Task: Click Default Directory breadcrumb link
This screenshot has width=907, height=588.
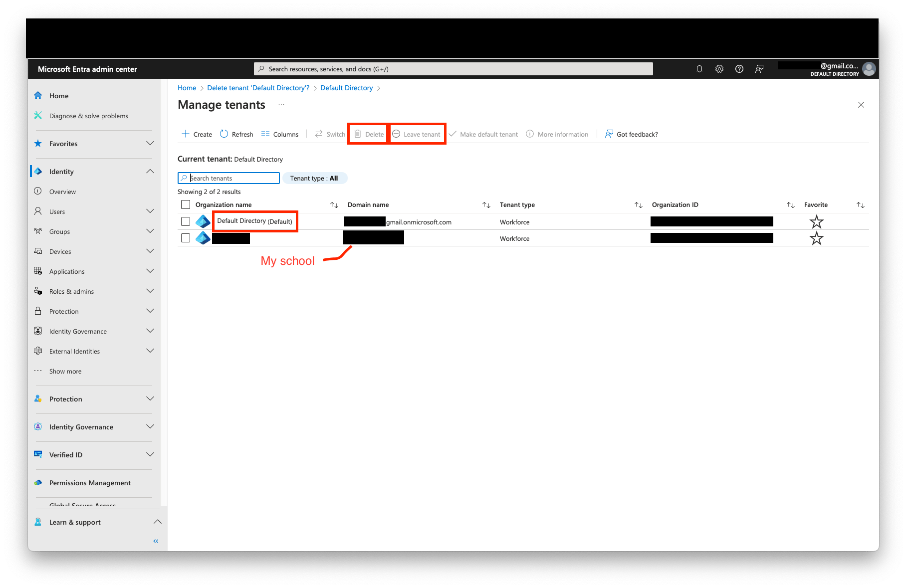Action: point(346,88)
